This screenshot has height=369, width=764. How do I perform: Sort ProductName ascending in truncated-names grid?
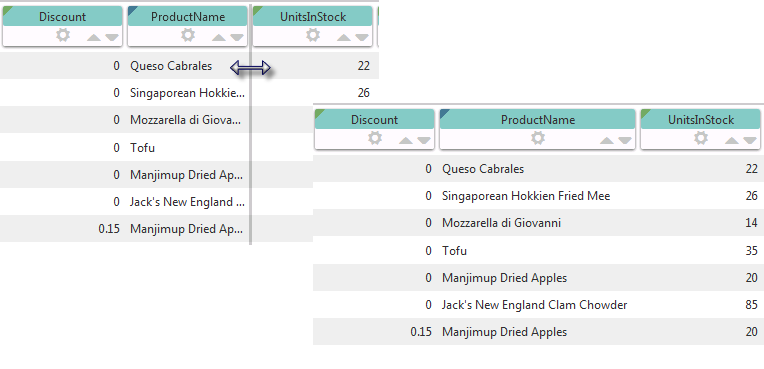219,38
